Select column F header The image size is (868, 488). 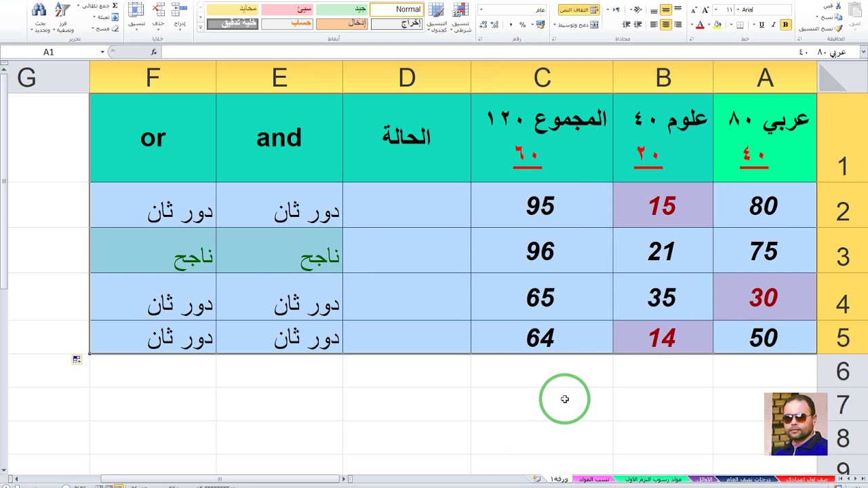153,78
